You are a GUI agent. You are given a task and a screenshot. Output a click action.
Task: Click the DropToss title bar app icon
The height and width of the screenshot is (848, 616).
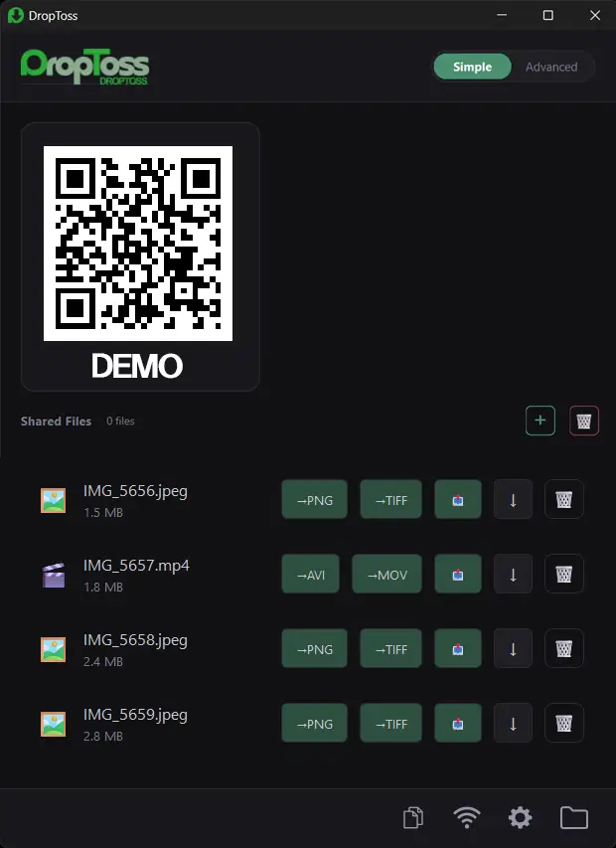click(16, 15)
